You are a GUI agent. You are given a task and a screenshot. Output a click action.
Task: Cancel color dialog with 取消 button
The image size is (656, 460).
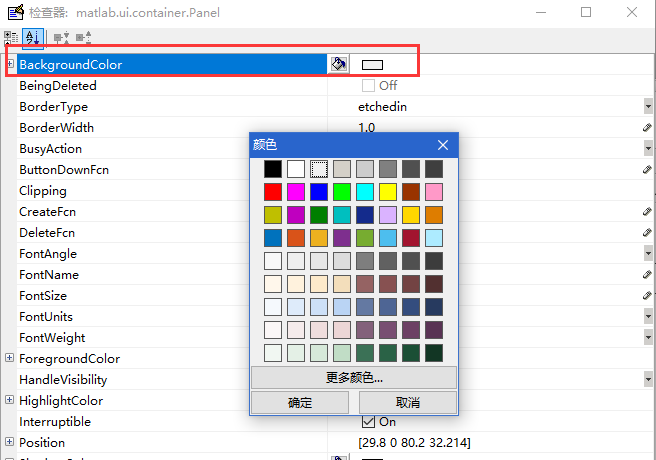click(407, 402)
